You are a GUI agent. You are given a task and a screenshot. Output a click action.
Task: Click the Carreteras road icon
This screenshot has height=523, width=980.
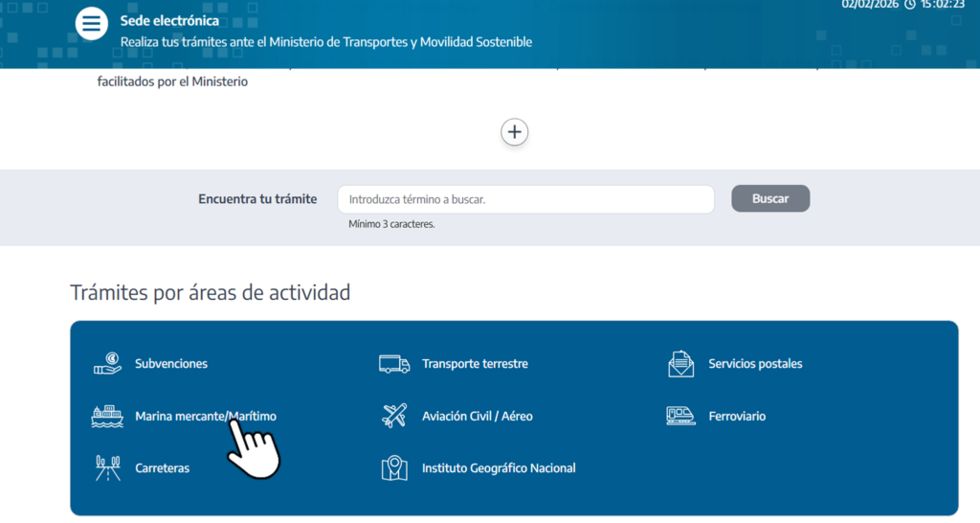107,468
